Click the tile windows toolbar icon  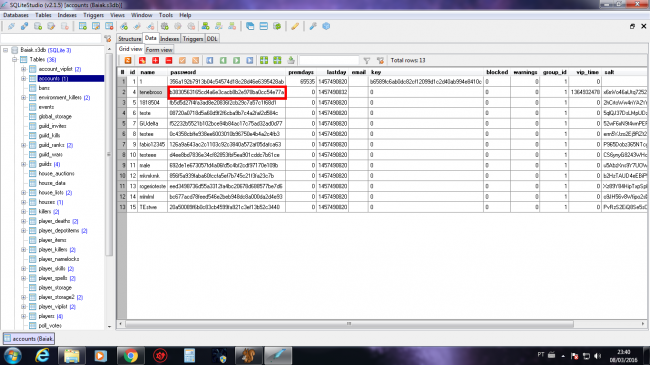(x=263, y=26)
